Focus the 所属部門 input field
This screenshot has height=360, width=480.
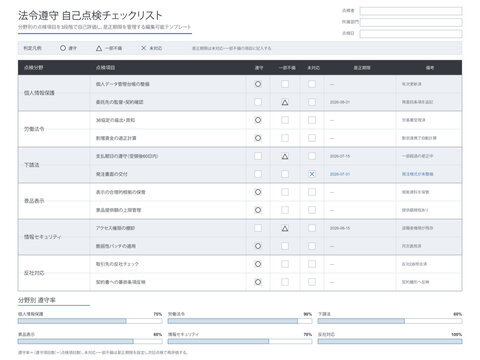click(411, 22)
